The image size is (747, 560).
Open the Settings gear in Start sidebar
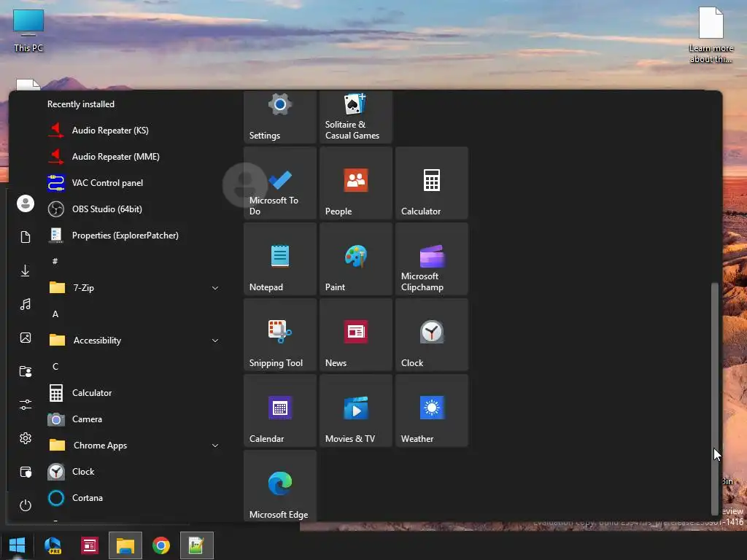click(26, 438)
